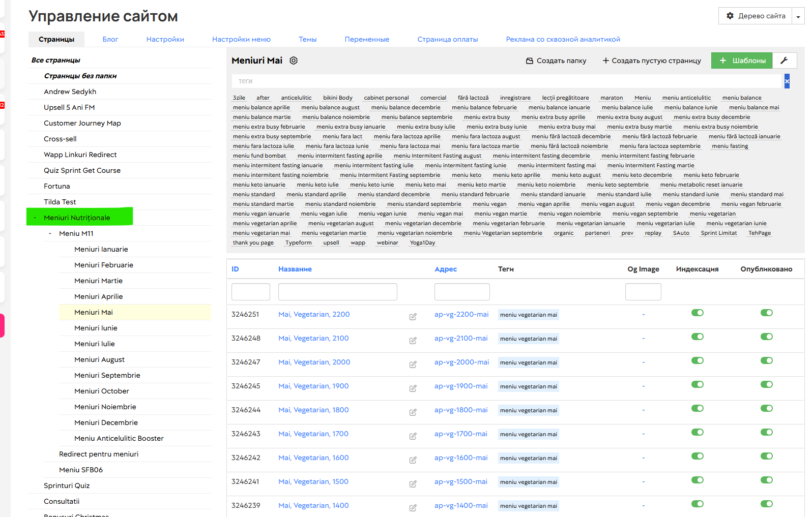Edit page Mai, Vegetarian, 1400 via pencil icon
This screenshot has height=517, width=812.
tap(413, 507)
